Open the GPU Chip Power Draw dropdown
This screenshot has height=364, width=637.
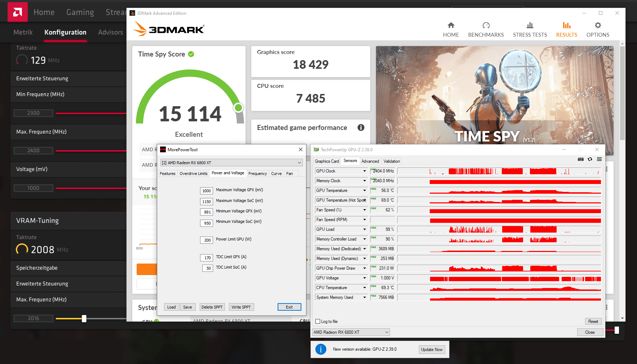[364, 268]
